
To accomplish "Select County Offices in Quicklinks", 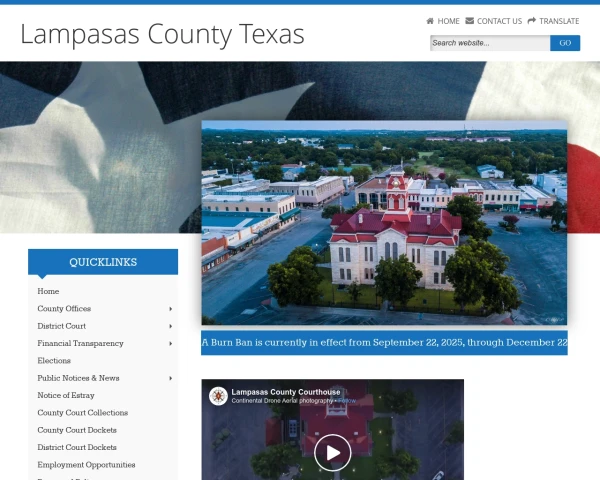I will click(x=64, y=309).
